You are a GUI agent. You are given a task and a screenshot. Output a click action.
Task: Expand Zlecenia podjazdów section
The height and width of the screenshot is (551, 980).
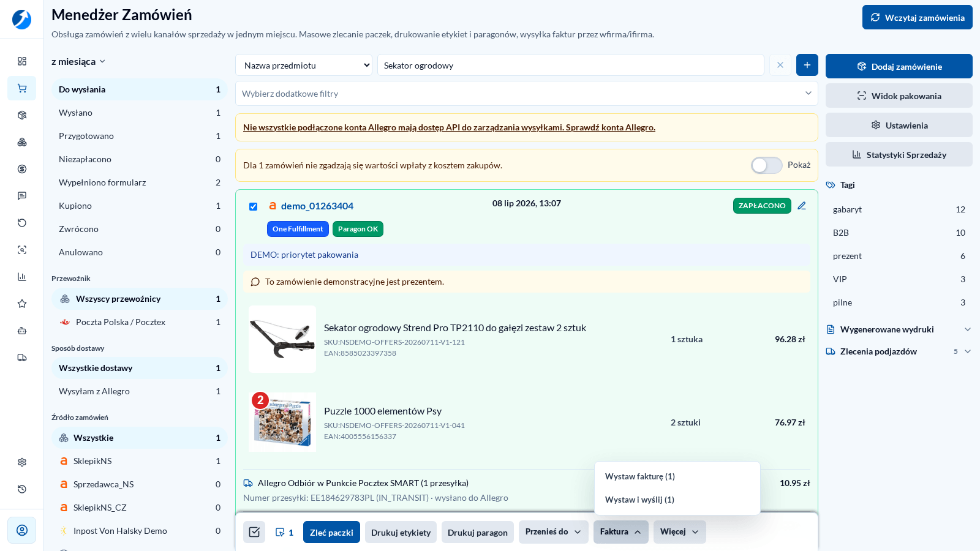[x=899, y=351]
